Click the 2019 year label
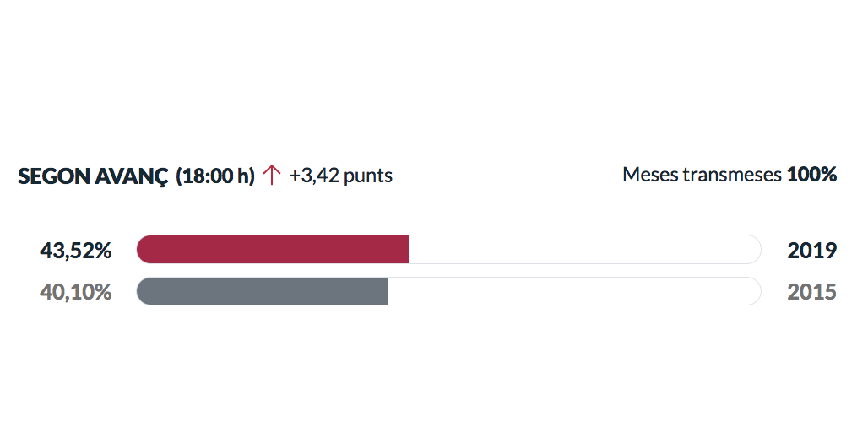The height and width of the screenshot is (427, 868). tap(811, 251)
